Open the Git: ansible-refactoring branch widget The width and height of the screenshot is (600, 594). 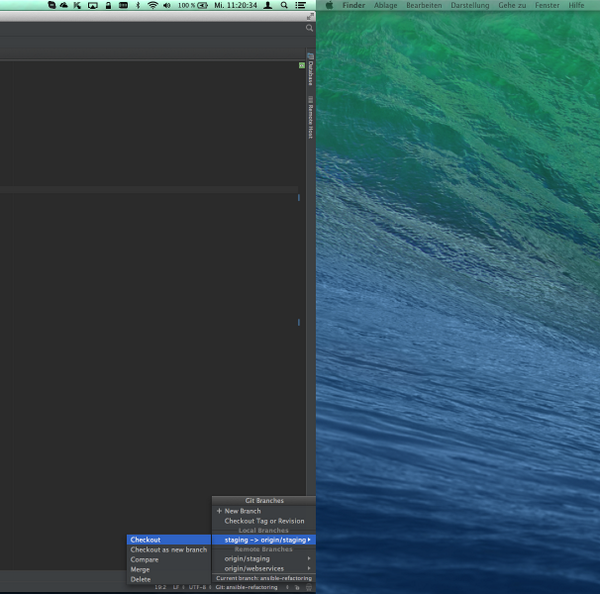coord(246,587)
